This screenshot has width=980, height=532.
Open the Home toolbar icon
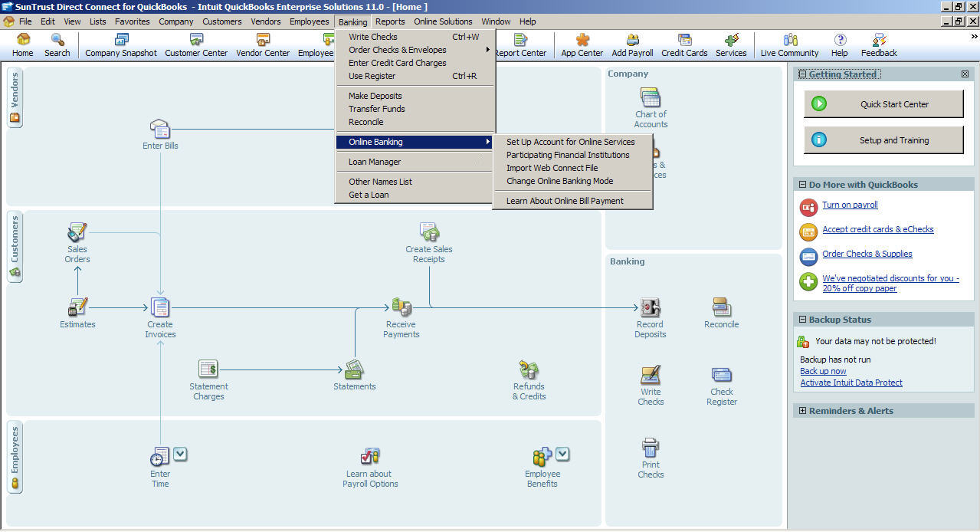[x=23, y=45]
